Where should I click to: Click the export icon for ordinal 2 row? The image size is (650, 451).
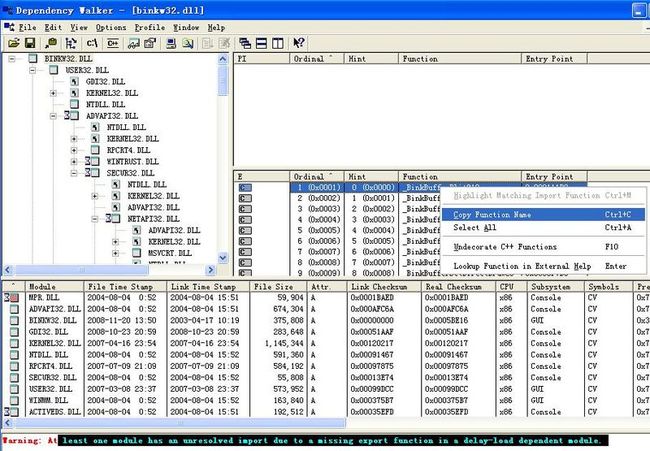point(245,198)
